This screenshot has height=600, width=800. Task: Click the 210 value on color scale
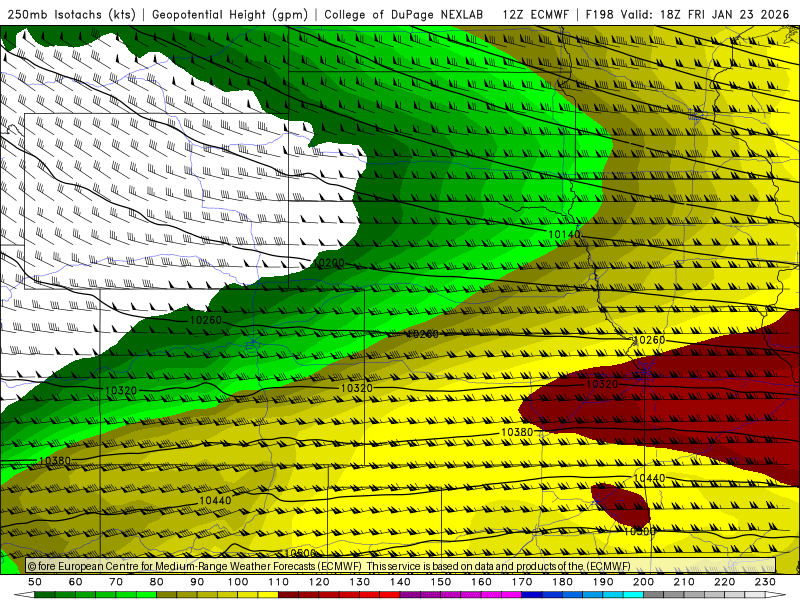(x=684, y=582)
